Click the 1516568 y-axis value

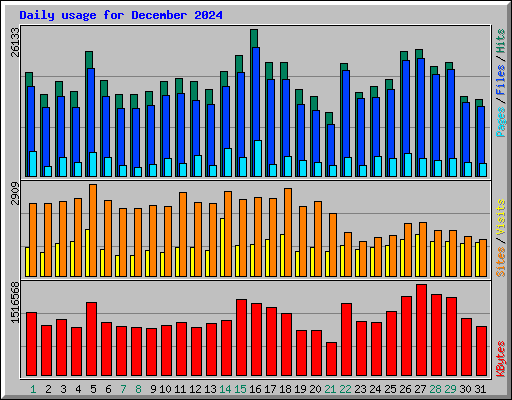click(15, 302)
